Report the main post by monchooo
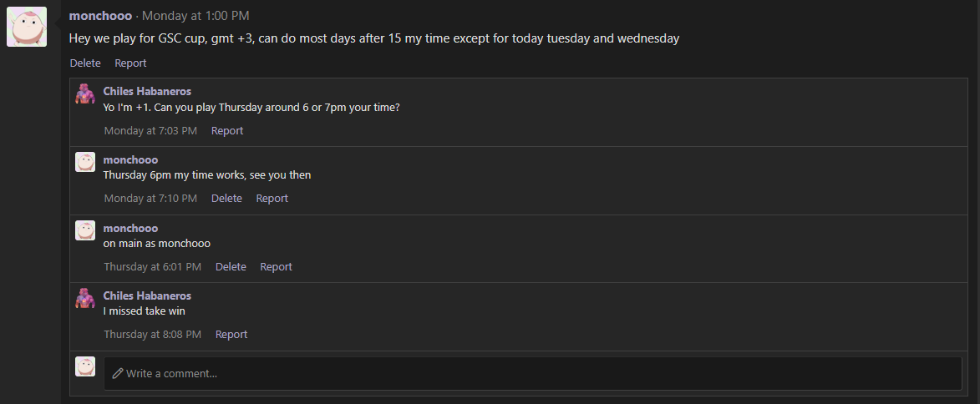 pos(130,63)
